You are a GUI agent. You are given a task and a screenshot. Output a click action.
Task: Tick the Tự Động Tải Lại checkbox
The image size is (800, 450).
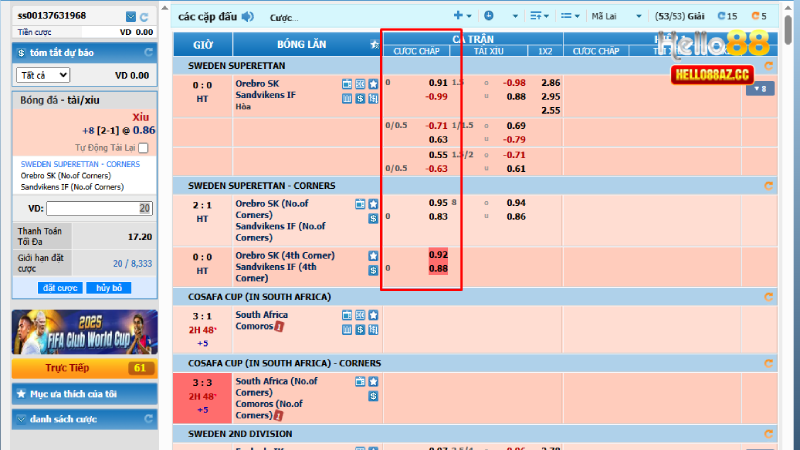point(143,148)
